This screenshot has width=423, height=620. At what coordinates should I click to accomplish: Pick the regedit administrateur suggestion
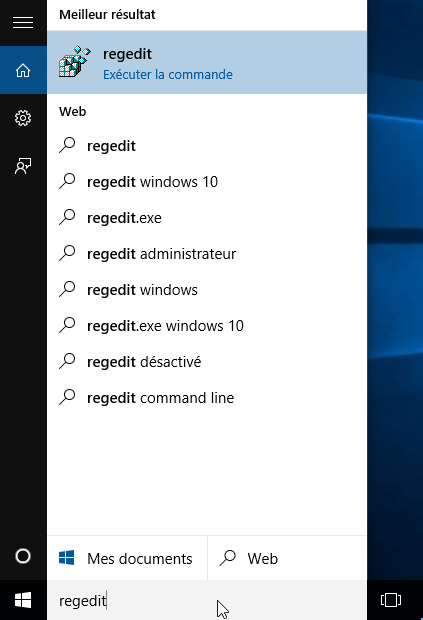(x=207, y=254)
